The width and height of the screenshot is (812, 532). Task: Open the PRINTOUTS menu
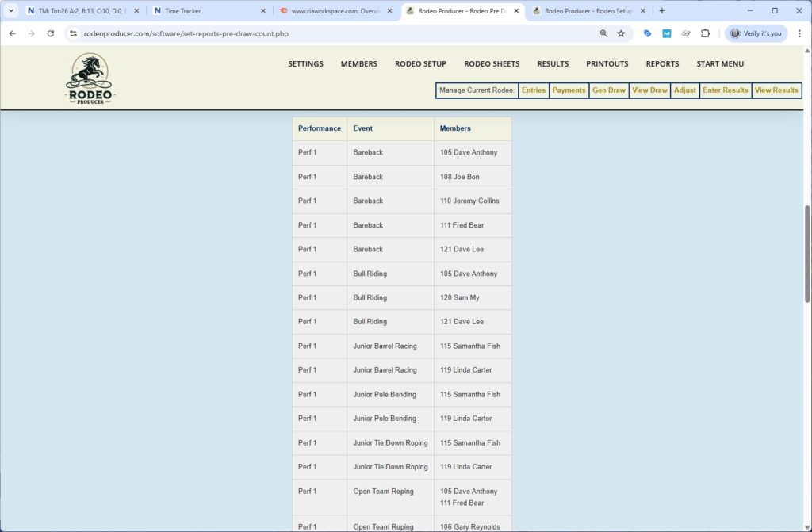point(607,64)
